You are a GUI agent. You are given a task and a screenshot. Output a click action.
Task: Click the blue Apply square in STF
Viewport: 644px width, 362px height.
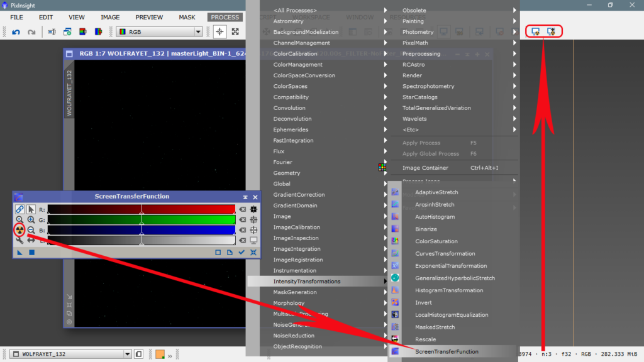click(x=31, y=253)
